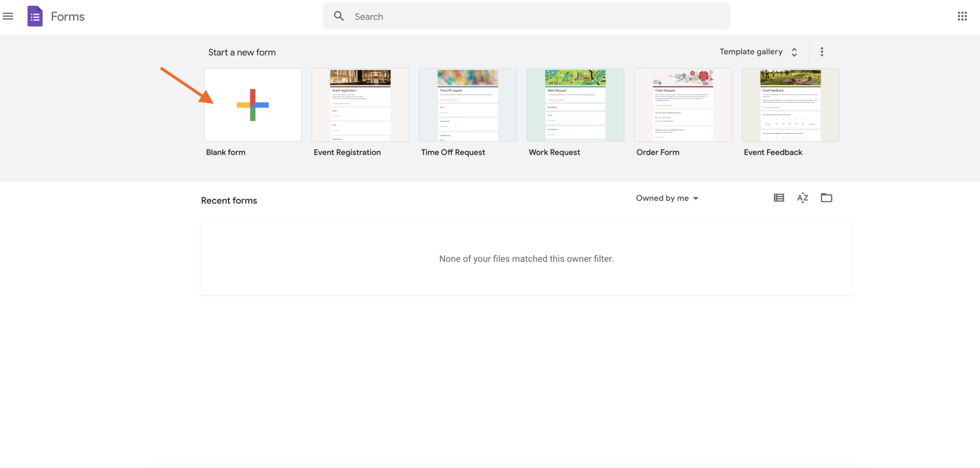Open the Work Request template
This screenshot has height=468, width=980.
(x=575, y=105)
